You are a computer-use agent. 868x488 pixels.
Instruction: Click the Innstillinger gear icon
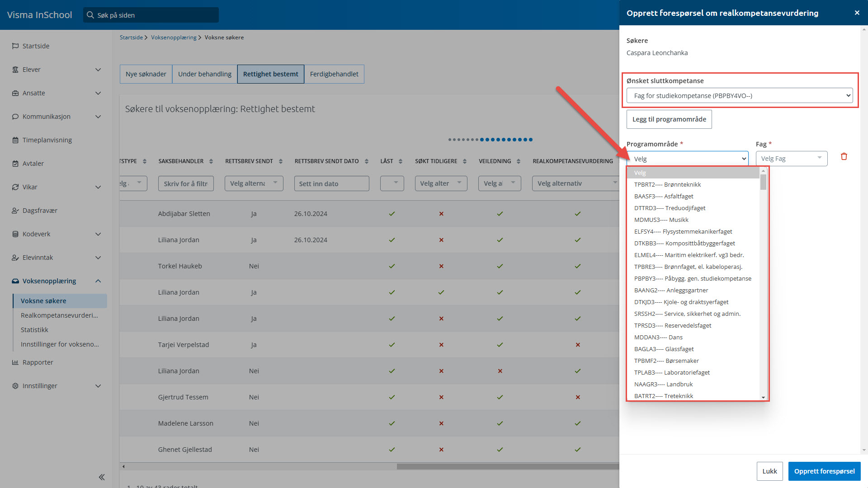pyautogui.click(x=15, y=386)
